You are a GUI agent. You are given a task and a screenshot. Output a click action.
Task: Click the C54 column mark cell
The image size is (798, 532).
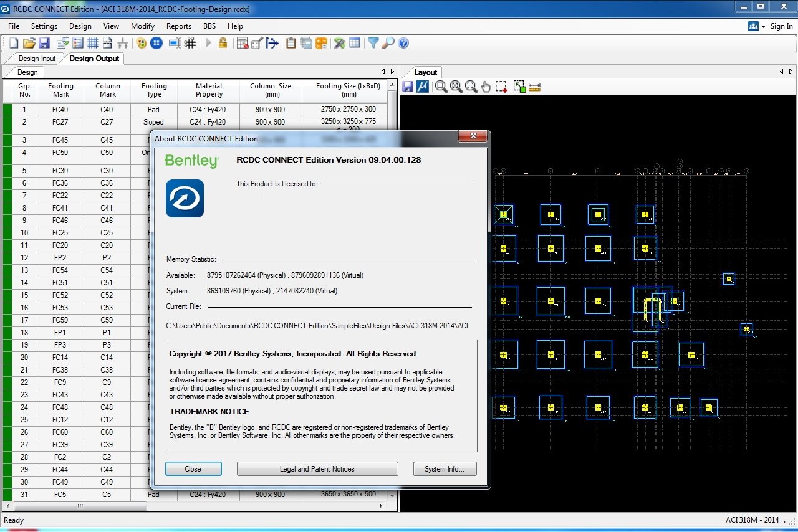coord(107,270)
